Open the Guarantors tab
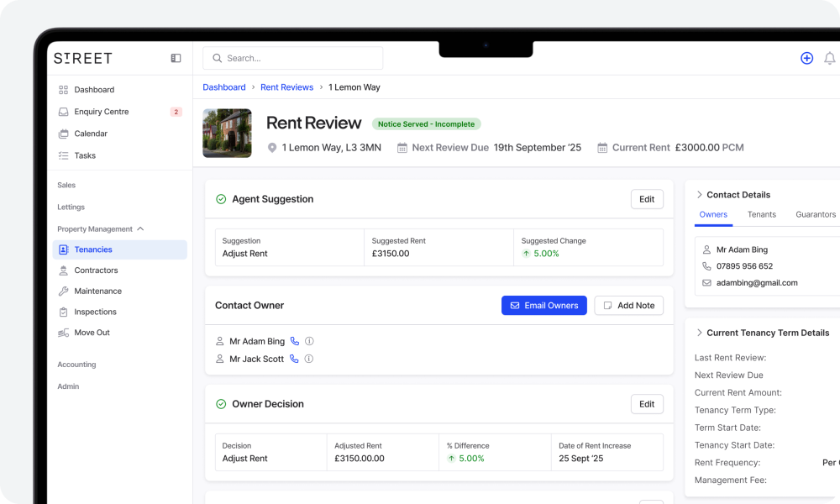This screenshot has width=840, height=504. 815,214
